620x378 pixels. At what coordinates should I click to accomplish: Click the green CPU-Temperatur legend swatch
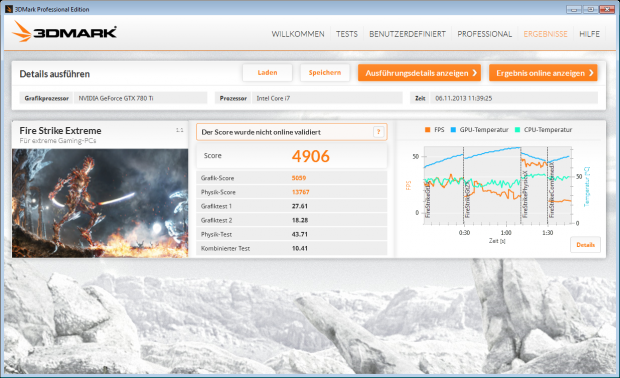(518, 130)
